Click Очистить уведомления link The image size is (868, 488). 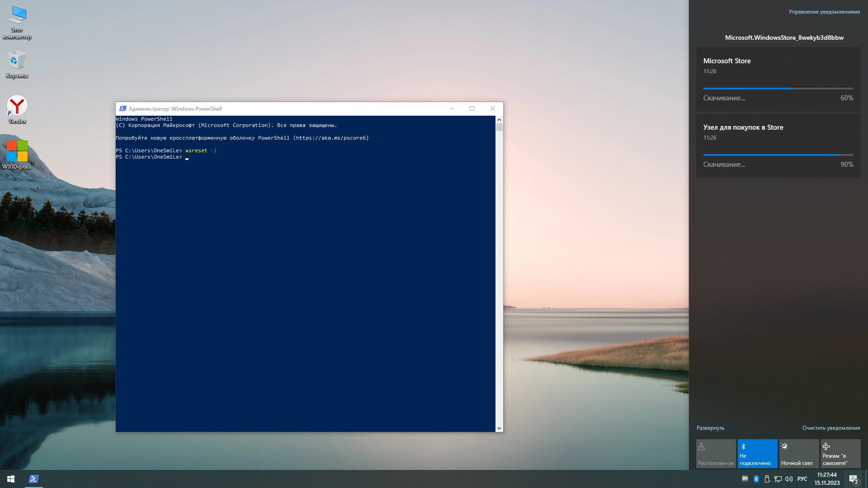(x=831, y=428)
